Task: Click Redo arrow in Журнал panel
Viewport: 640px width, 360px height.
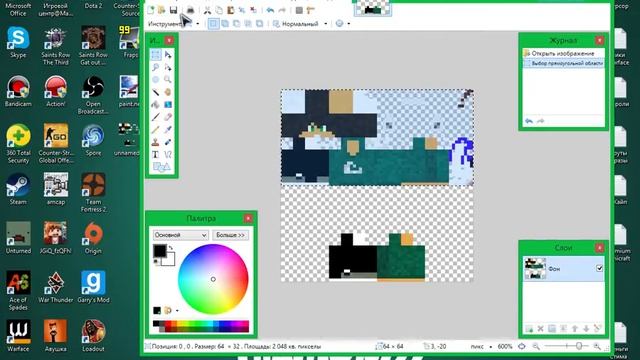Action: (x=540, y=121)
